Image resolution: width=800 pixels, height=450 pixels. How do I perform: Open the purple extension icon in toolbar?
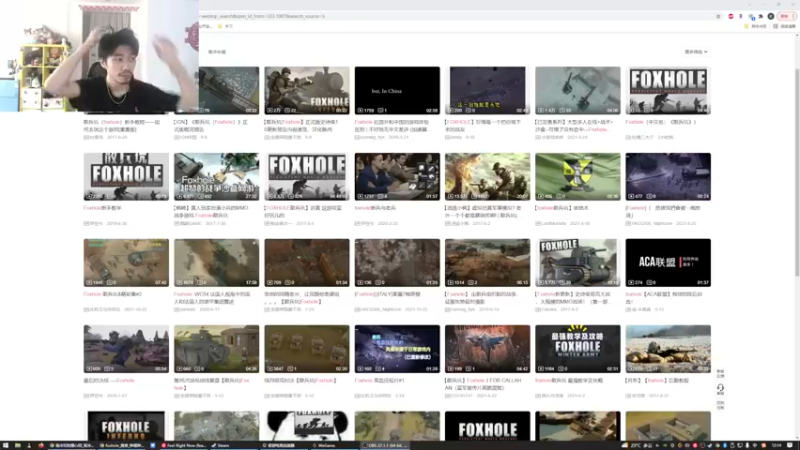(x=741, y=16)
